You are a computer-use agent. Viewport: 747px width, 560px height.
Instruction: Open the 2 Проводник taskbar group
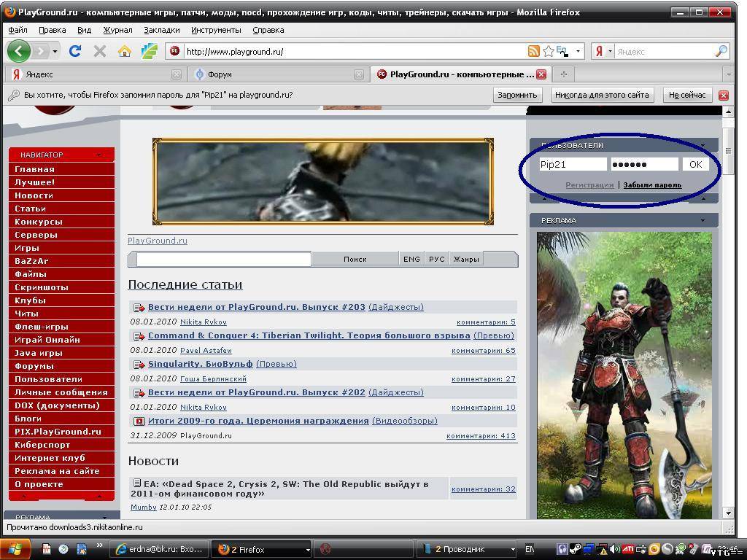(x=466, y=550)
